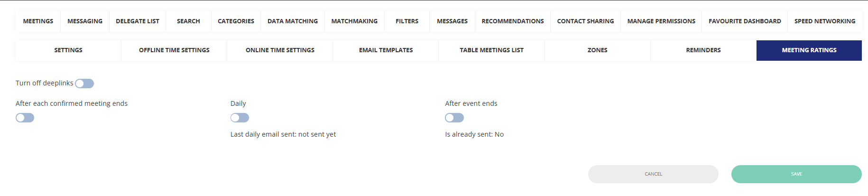Image resolution: width=868 pixels, height=196 pixels.
Task: Click the Cancel button
Action: click(653, 174)
